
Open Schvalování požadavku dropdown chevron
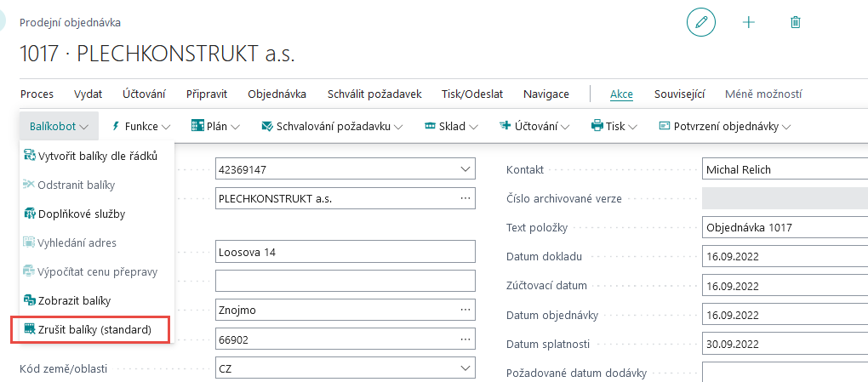point(398,127)
